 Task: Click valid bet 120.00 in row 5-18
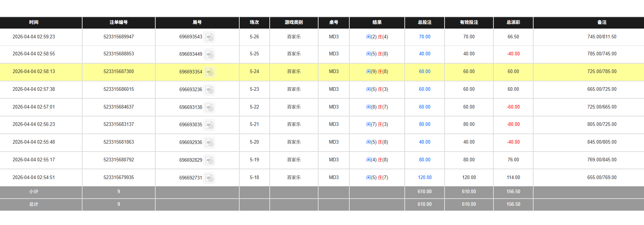[x=469, y=178]
